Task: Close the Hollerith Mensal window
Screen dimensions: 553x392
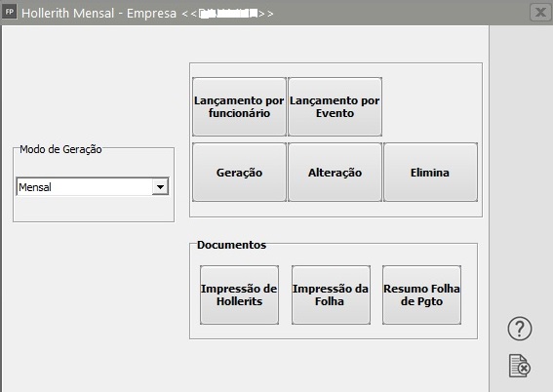Action: pos(540,13)
